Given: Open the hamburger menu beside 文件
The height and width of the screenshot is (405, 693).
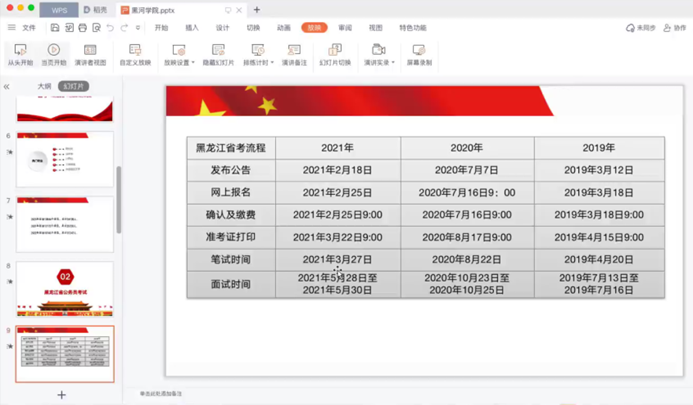Looking at the screenshot, I should pyautogui.click(x=11, y=27).
